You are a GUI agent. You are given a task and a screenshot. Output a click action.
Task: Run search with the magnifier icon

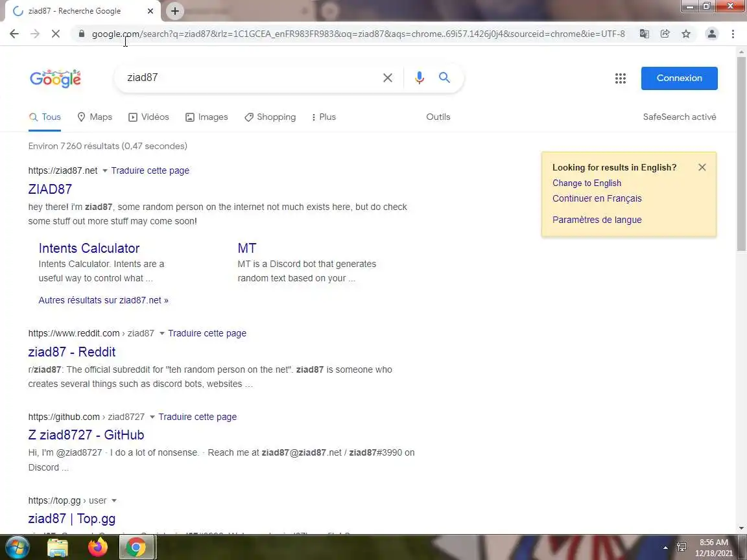444,78
